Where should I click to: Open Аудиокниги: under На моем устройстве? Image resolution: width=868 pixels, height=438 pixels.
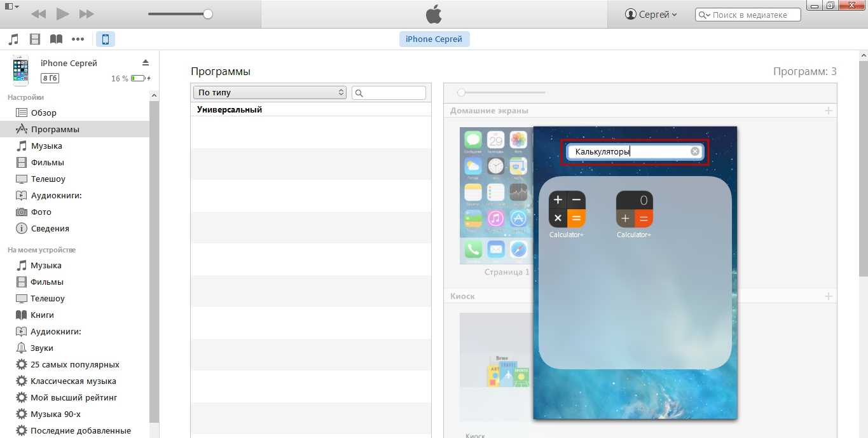pos(74,331)
